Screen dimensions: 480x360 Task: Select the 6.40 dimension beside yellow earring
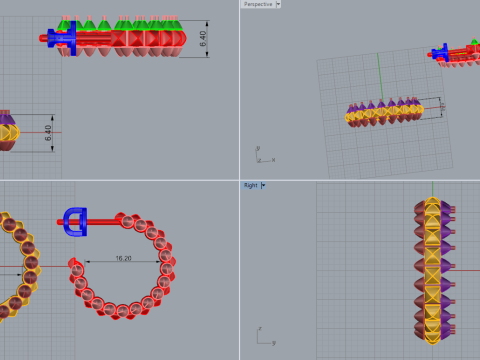click(48, 133)
